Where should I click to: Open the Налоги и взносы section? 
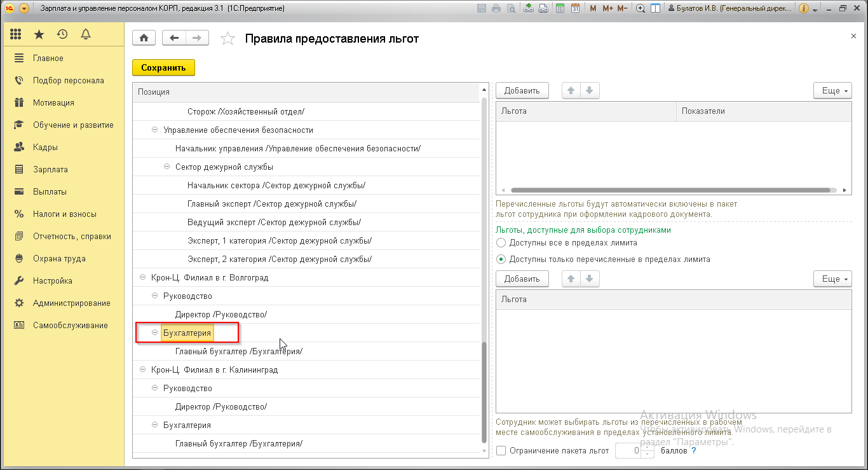[64, 214]
